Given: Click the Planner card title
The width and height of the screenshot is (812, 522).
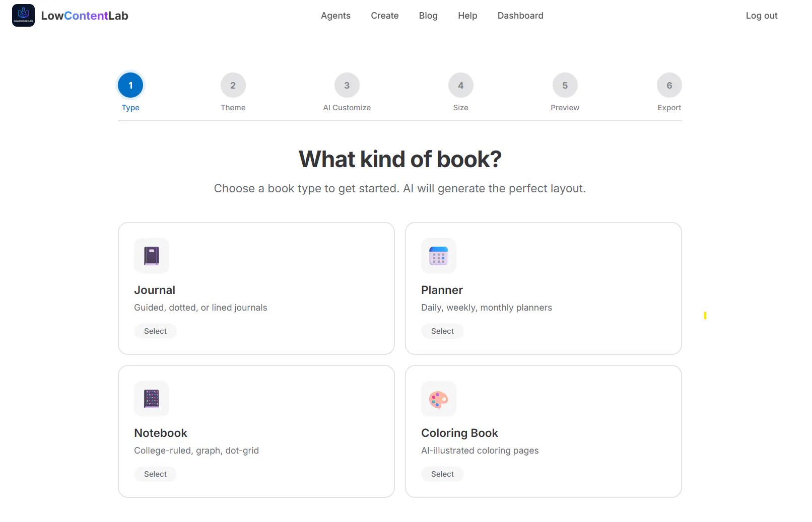Looking at the screenshot, I should tap(442, 290).
